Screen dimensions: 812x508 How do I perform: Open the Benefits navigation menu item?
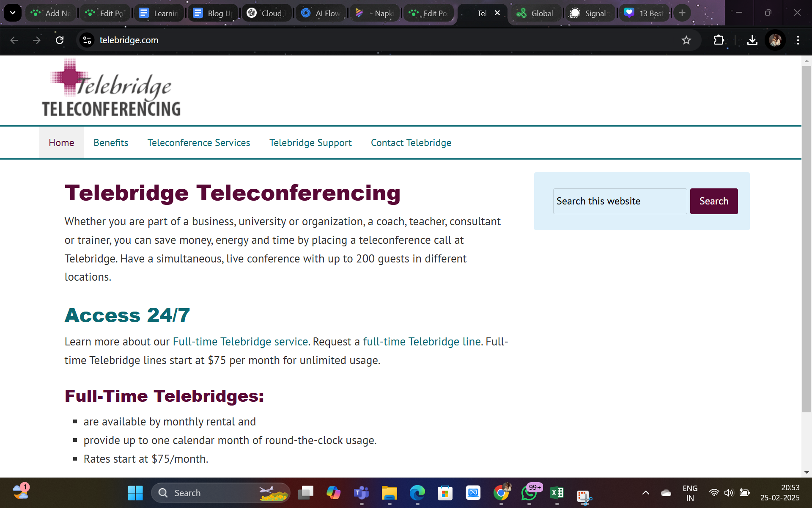(x=110, y=143)
